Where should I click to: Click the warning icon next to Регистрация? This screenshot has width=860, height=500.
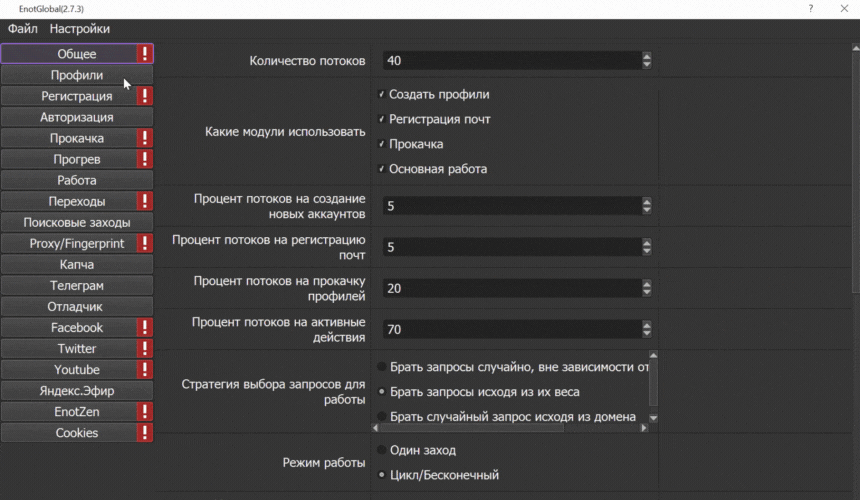tap(145, 96)
